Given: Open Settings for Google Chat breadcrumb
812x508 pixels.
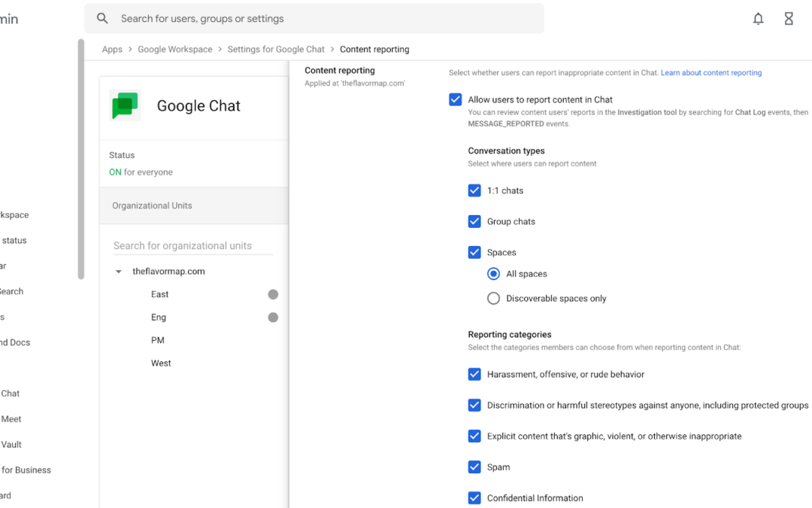Looking at the screenshot, I should point(276,49).
